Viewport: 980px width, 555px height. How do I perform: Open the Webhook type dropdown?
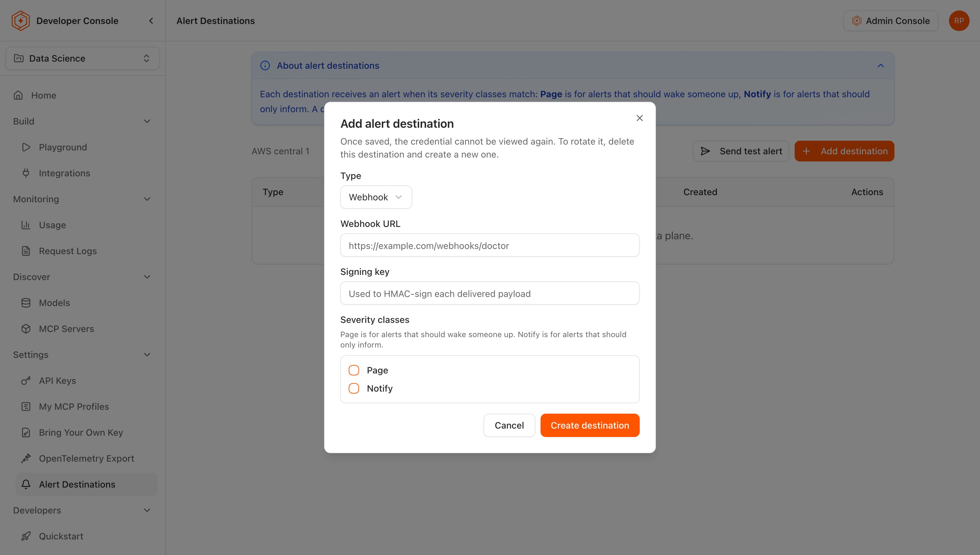pos(376,197)
